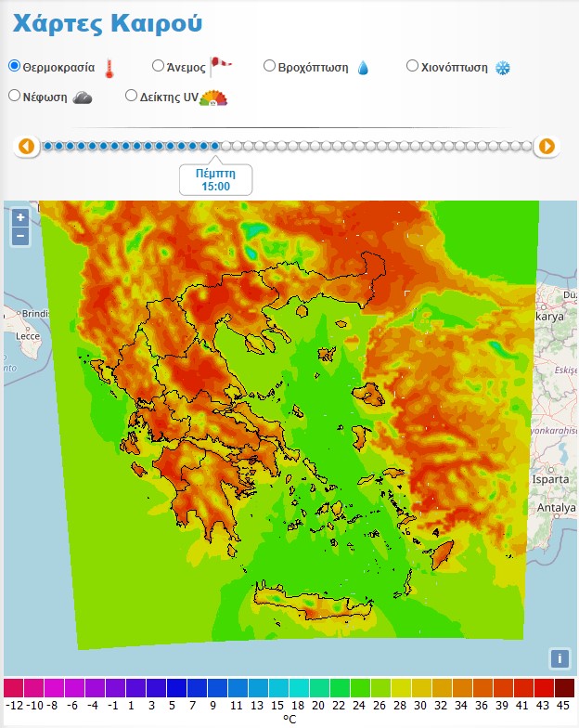Viewport: 579px width, 728px height.
Task: Open the map info button
Action: (x=559, y=658)
